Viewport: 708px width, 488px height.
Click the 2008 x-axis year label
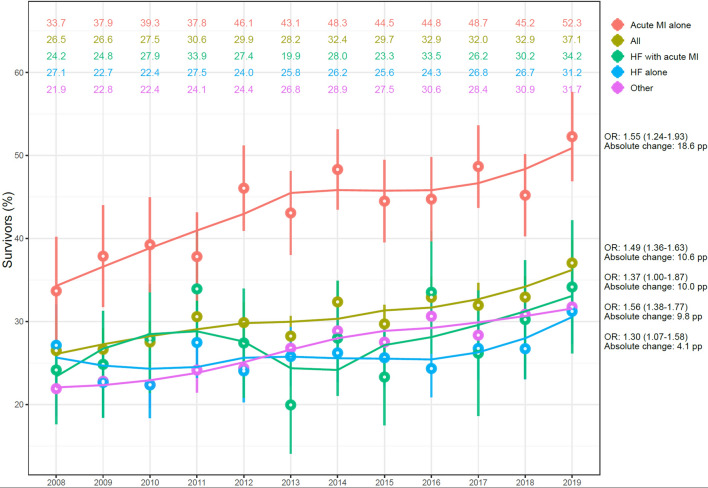point(56,479)
